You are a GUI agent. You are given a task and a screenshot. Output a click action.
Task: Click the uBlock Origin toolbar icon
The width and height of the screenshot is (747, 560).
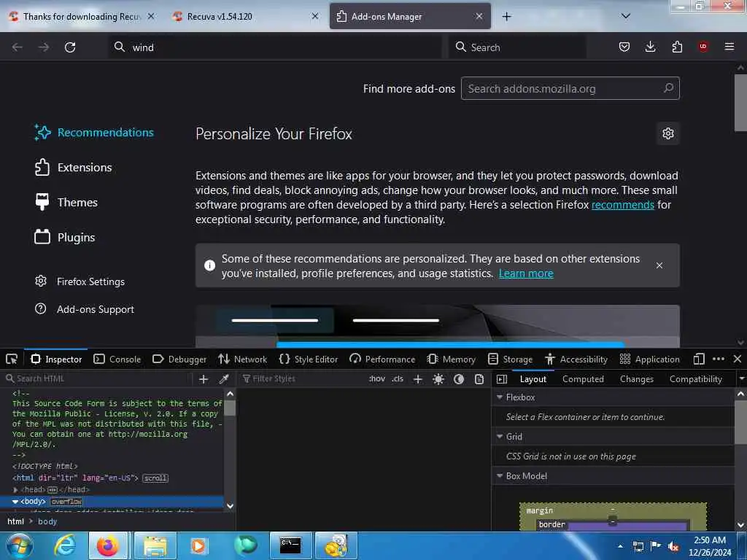[x=703, y=47]
